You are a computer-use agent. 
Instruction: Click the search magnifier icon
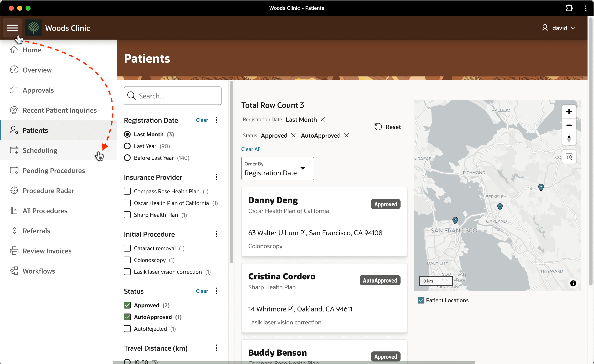tap(131, 96)
